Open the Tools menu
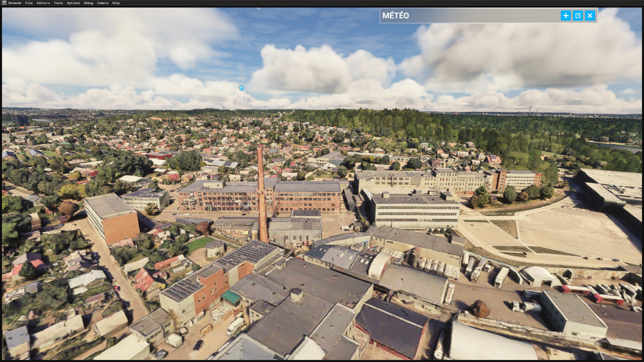Viewport: 644px width, 362px height. (58, 3)
